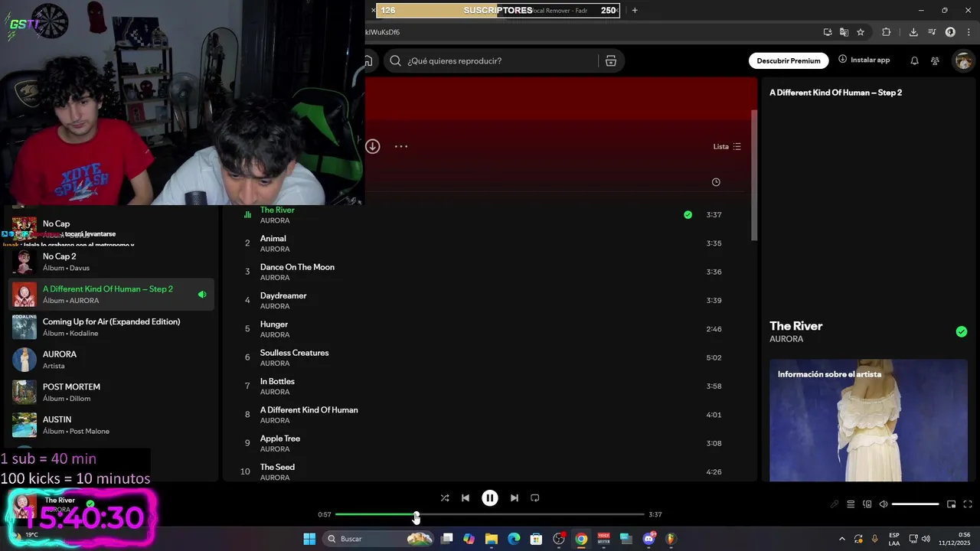Viewport: 980px width, 551px height.
Task: Click the Descubrir Premium button
Action: (x=789, y=60)
